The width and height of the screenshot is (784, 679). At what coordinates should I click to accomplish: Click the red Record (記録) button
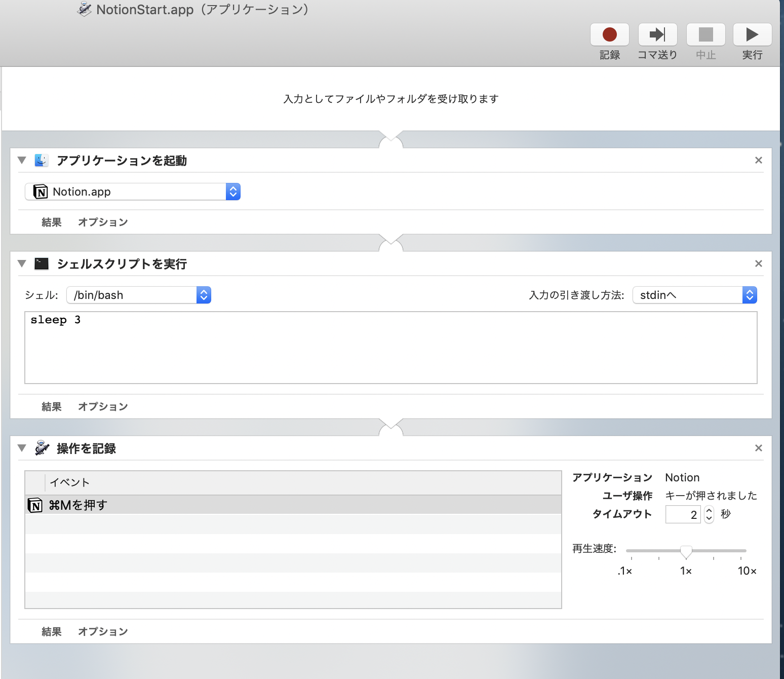coord(609,34)
